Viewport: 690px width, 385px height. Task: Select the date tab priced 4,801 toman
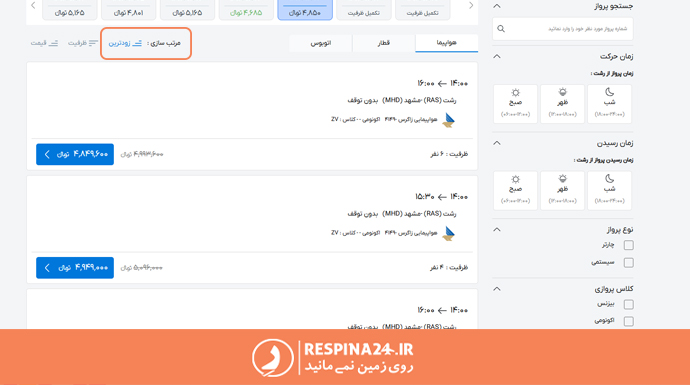pos(128,10)
